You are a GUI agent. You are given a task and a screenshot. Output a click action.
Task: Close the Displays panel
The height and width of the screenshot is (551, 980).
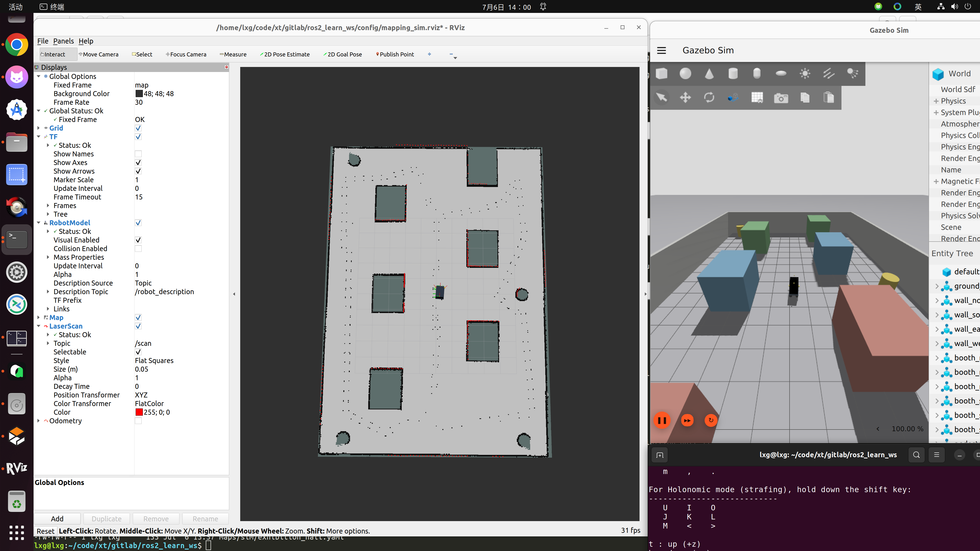tap(226, 67)
